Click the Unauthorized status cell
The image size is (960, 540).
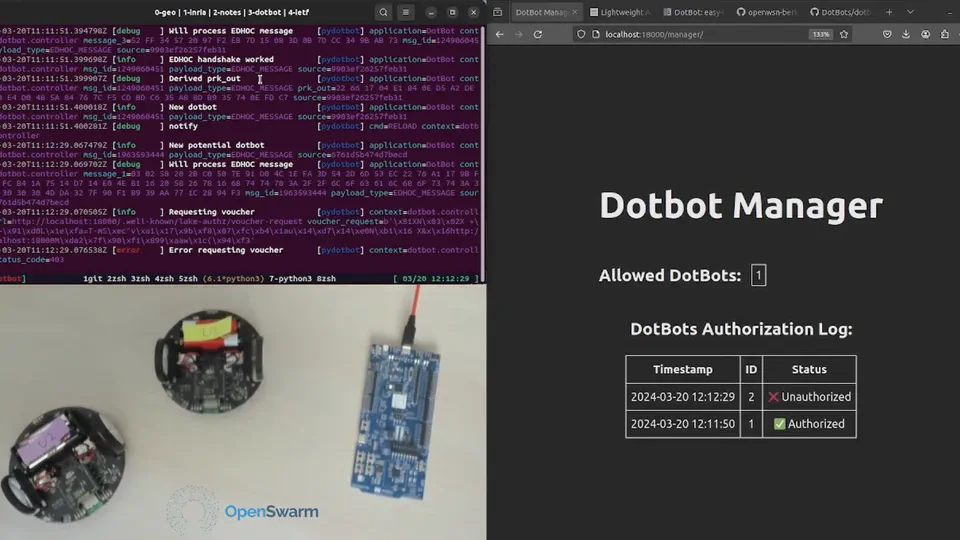point(809,397)
